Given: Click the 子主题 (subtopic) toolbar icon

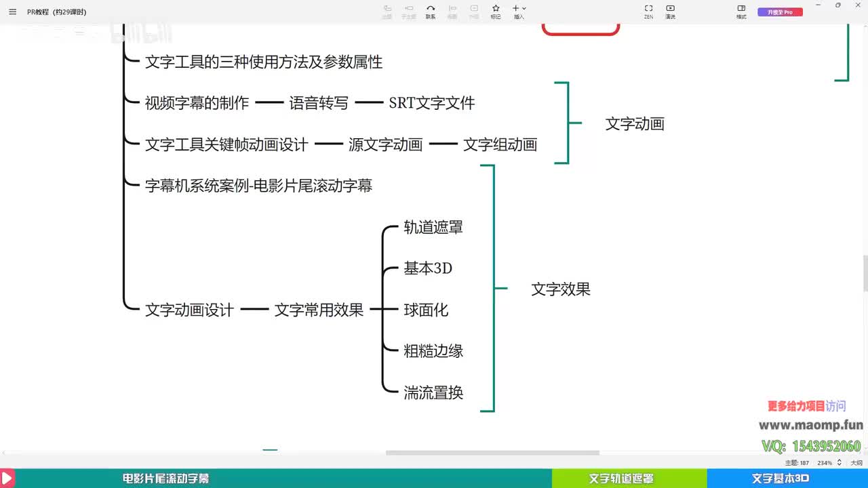Looking at the screenshot, I should pos(408,12).
